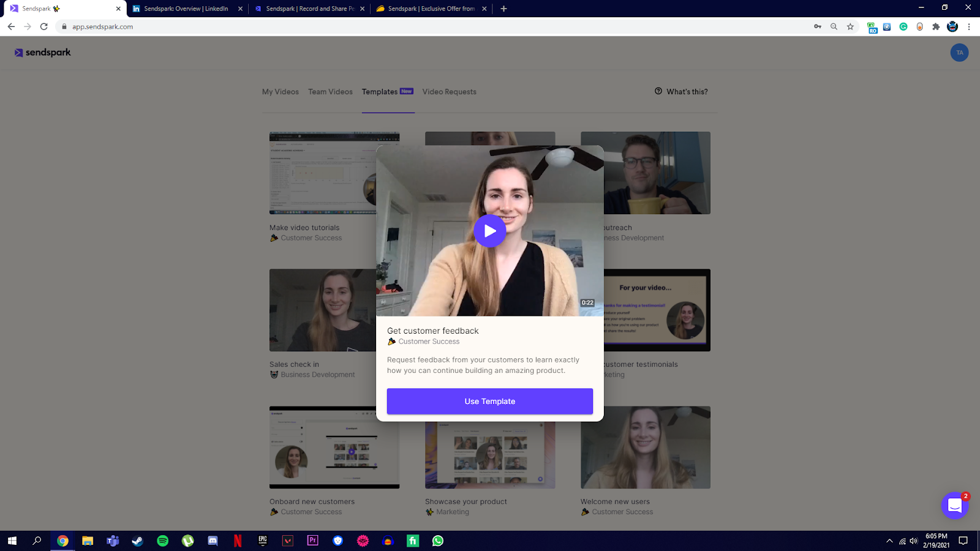980x551 pixels.
Task: Open Windows taskbar search
Action: [37, 541]
